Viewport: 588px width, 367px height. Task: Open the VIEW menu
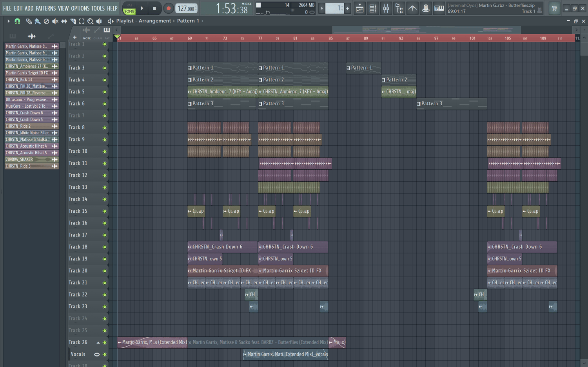pos(64,8)
